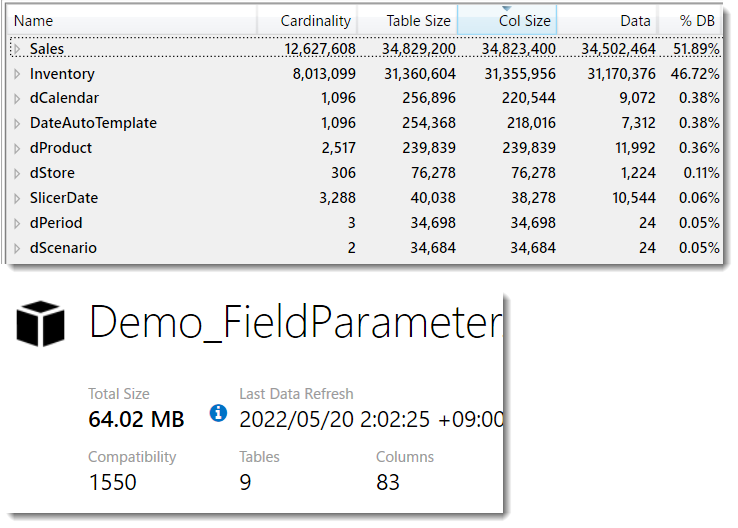Expand the dCalendar table row
This screenshot has height=528, width=738.
pyautogui.click(x=17, y=98)
